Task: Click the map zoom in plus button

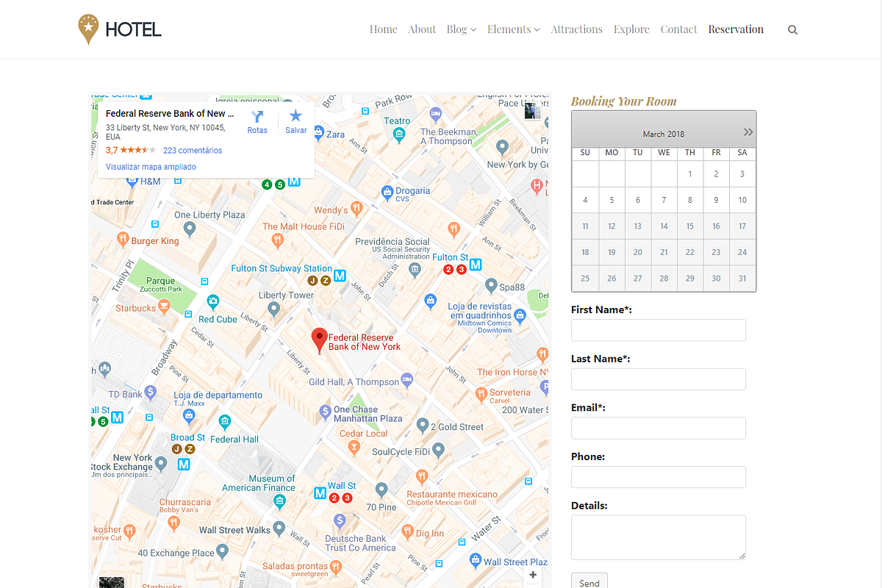Action: 533,575
